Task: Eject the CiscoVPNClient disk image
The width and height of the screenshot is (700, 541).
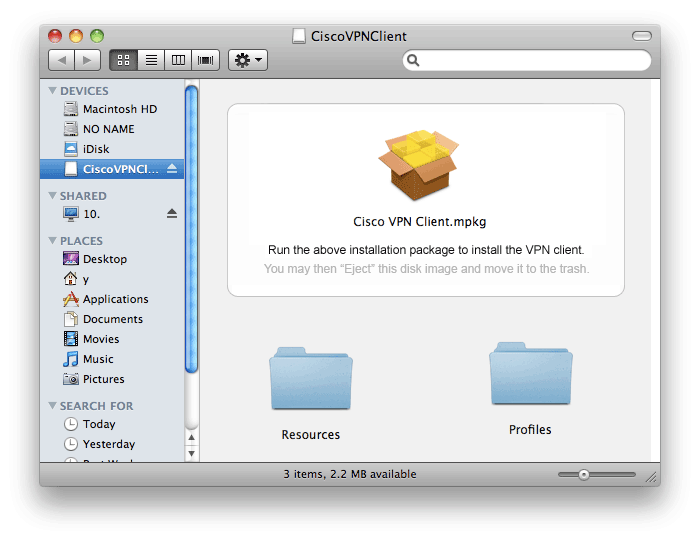Action: [x=172, y=169]
